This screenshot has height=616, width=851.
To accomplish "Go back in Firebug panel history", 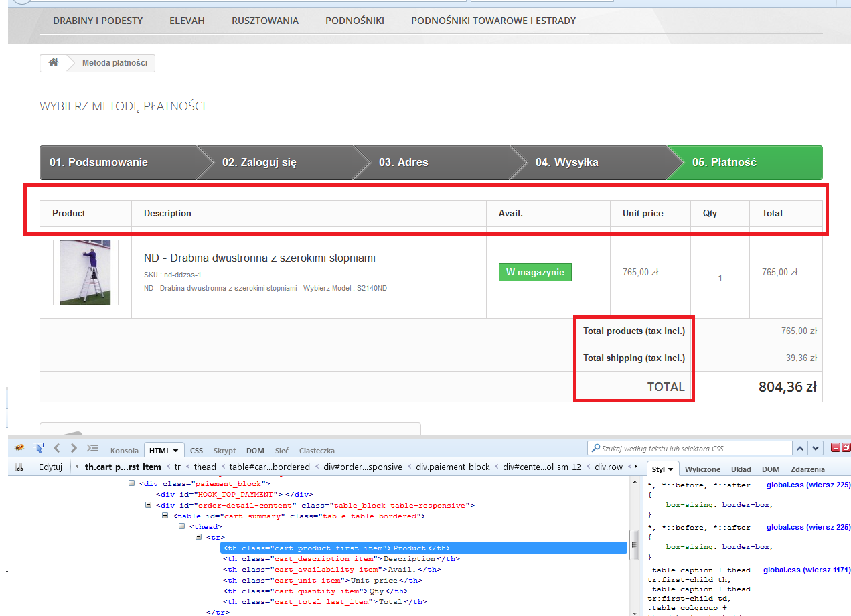I will [x=57, y=448].
